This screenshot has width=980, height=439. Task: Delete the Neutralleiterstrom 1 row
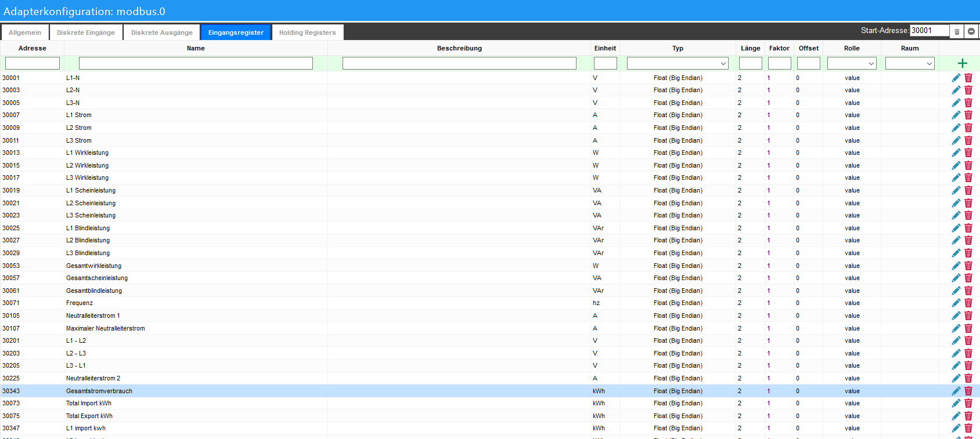(968, 315)
